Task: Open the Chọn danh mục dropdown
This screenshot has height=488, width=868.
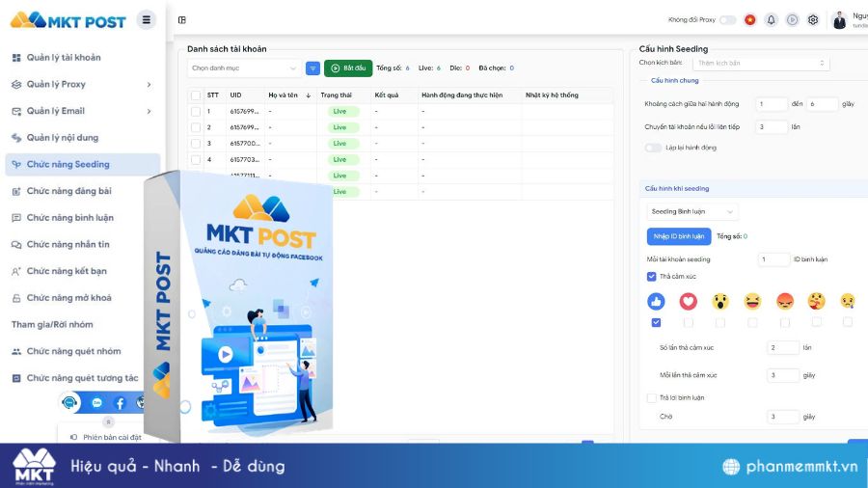Action: [x=244, y=68]
